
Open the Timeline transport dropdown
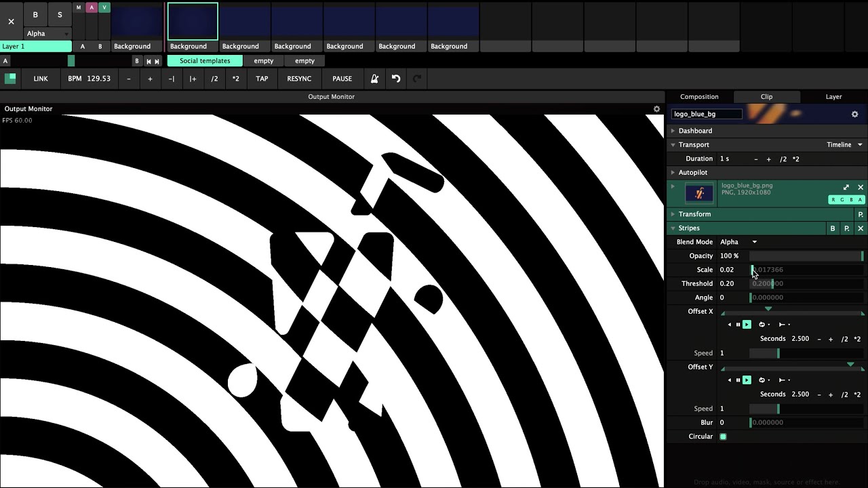point(844,145)
